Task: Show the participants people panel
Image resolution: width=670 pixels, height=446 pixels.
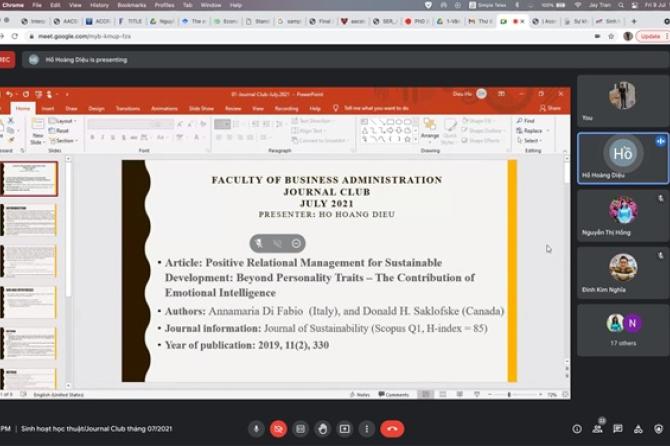Action: tap(599, 429)
